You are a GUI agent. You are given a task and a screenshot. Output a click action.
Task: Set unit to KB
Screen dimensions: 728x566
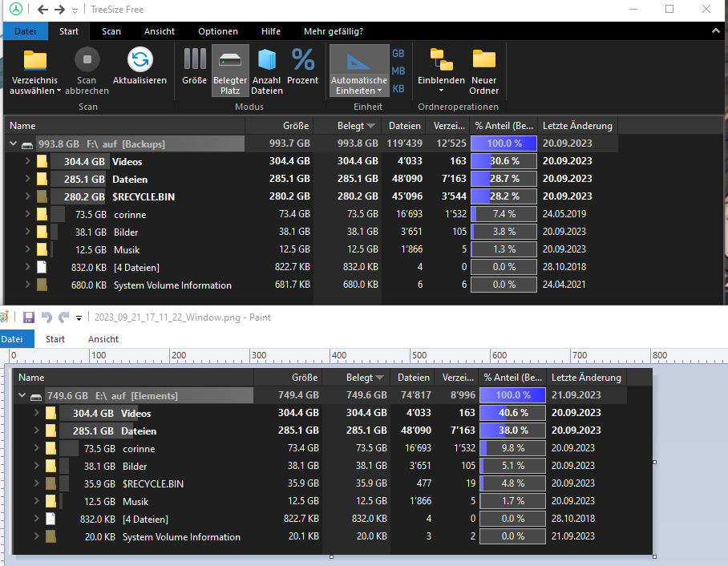tap(398, 89)
